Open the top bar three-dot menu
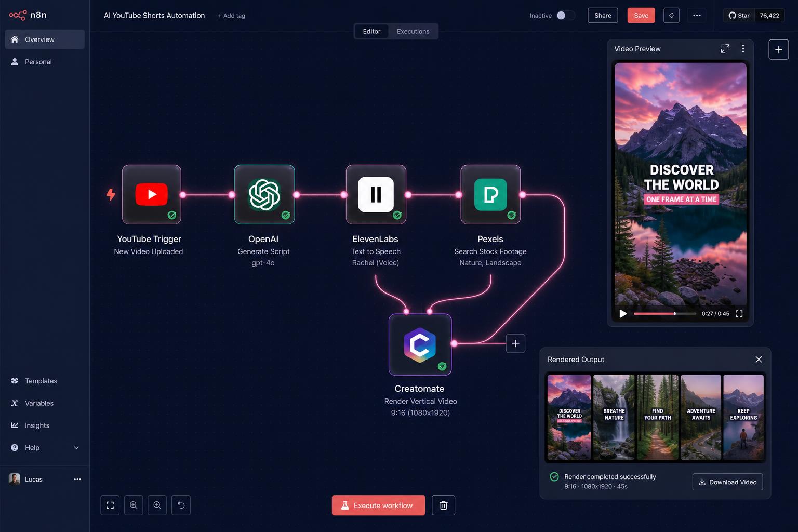Screen dimensions: 798x532 pyautogui.click(x=697, y=16)
